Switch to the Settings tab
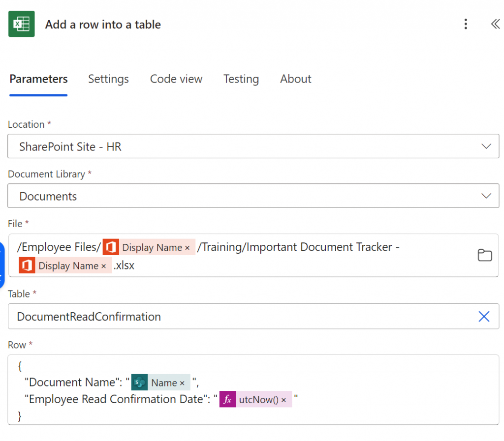Viewport: 504px width, 441px height. click(x=108, y=79)
